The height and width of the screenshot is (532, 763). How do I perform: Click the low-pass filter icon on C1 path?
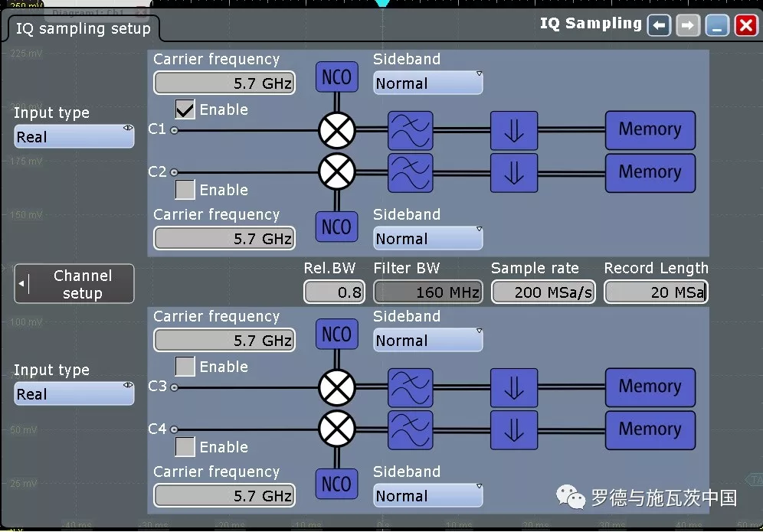coord(410,130)
